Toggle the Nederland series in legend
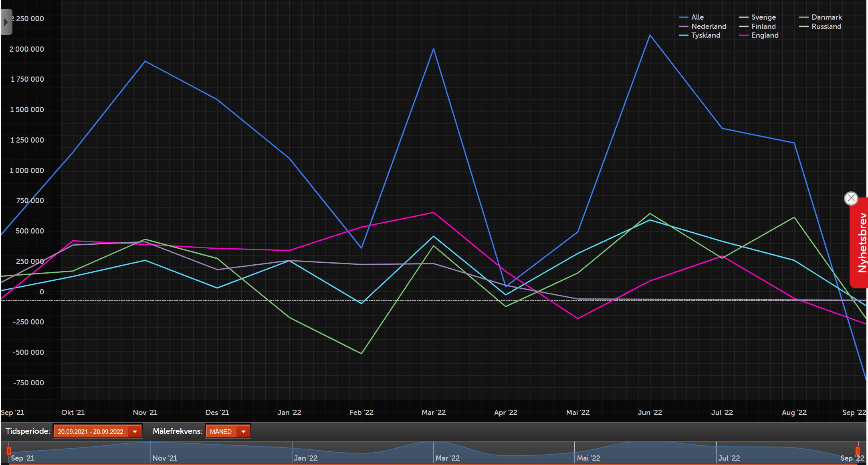 [708, 26]
